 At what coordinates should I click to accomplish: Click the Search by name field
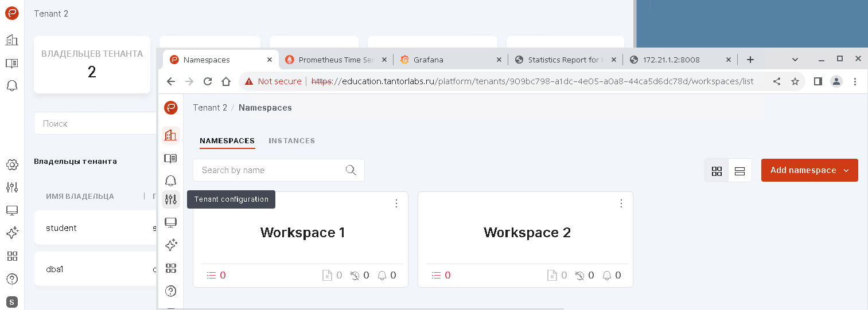(270, 170)
